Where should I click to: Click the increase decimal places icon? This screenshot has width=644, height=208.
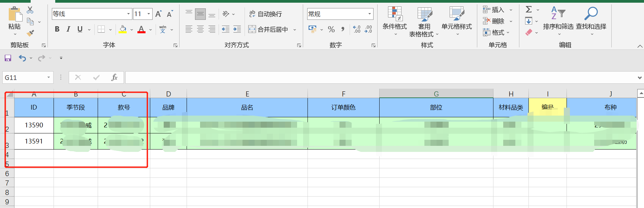[357, 29]
